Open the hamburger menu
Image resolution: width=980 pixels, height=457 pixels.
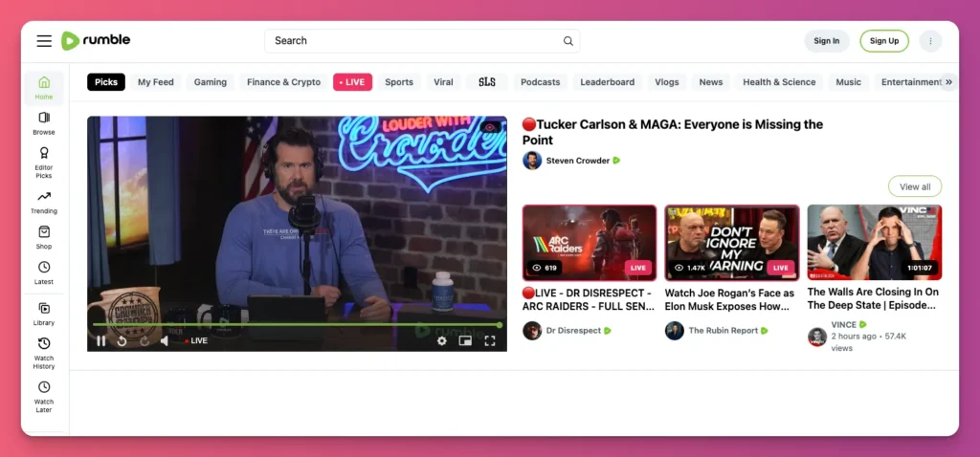(44, 41)
